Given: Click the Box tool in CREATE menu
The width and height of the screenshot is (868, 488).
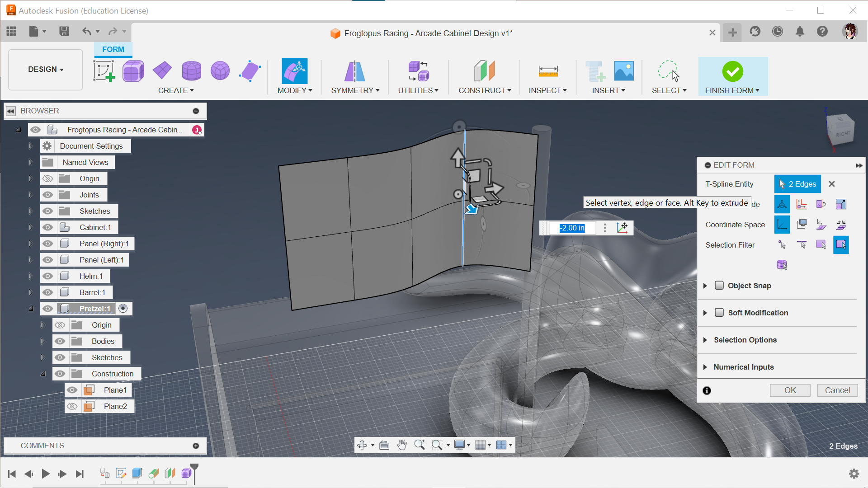Looking at the screenshot, I should point(133,71).
